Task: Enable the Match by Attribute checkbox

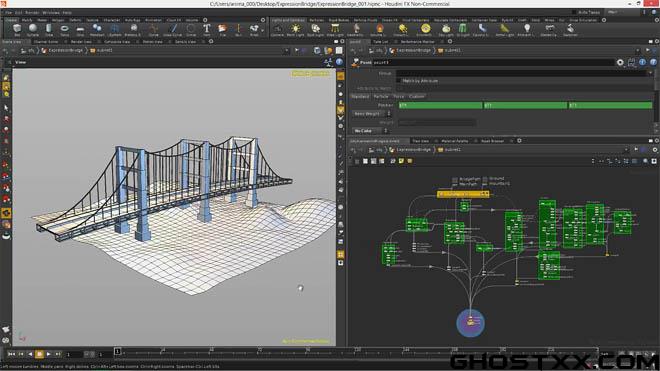Action: (x=399, y=80)
